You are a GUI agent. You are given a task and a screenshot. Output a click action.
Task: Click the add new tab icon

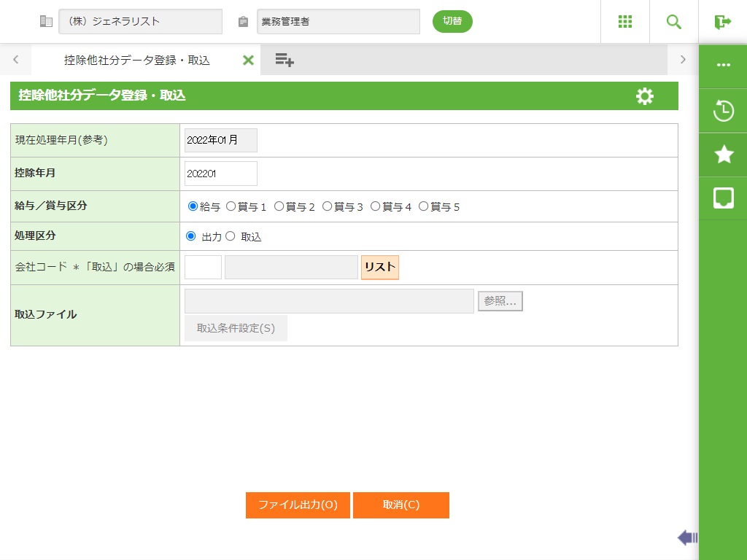pos(285,61)
